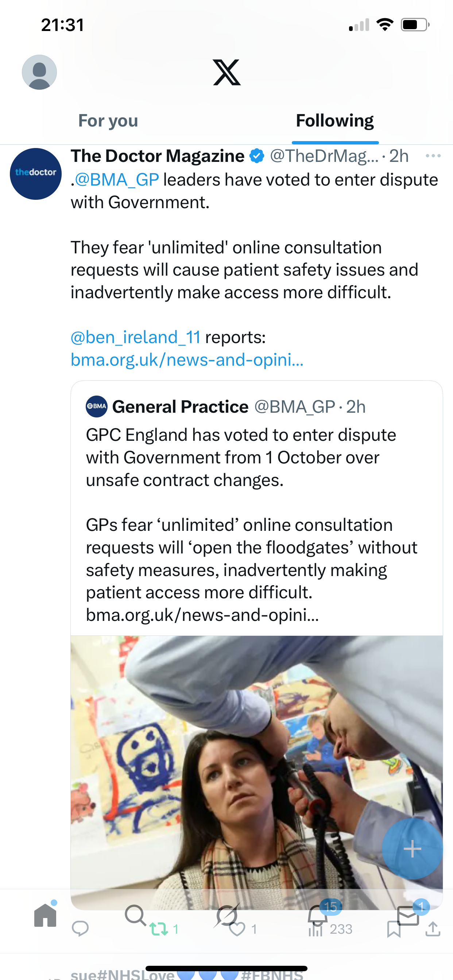The image size is (453, 980).
Task: Open the three-dot post options menu
Action: [x=433, y=156]
